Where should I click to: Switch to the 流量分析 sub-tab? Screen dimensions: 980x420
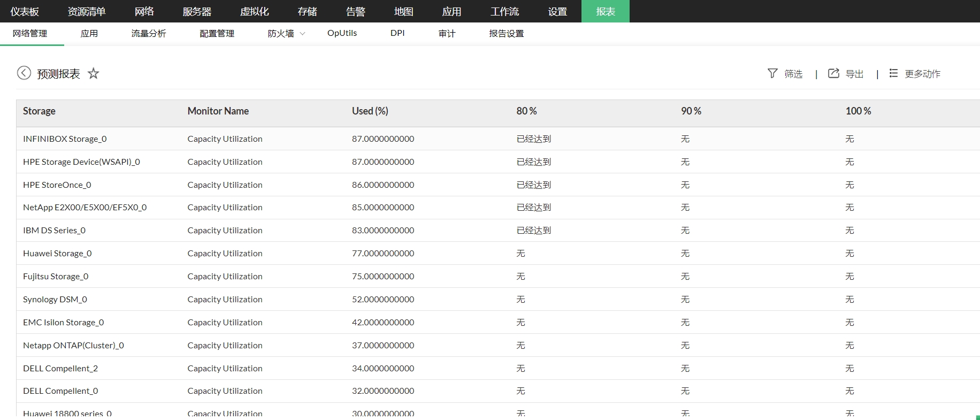click(x=149, y=33)
